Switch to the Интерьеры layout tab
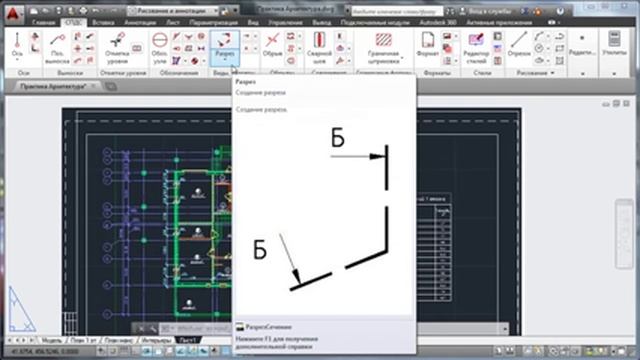Image resolution: width=640 pixels, height=360 pixels. coord(157,340)
